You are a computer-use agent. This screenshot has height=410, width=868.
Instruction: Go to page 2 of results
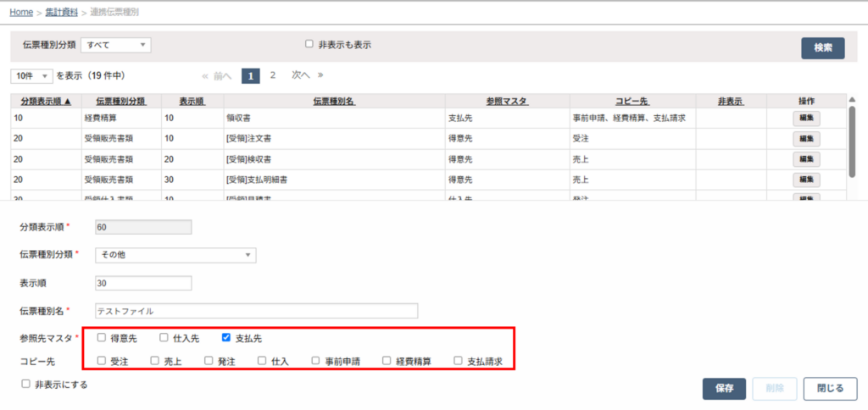pos(272,75)
